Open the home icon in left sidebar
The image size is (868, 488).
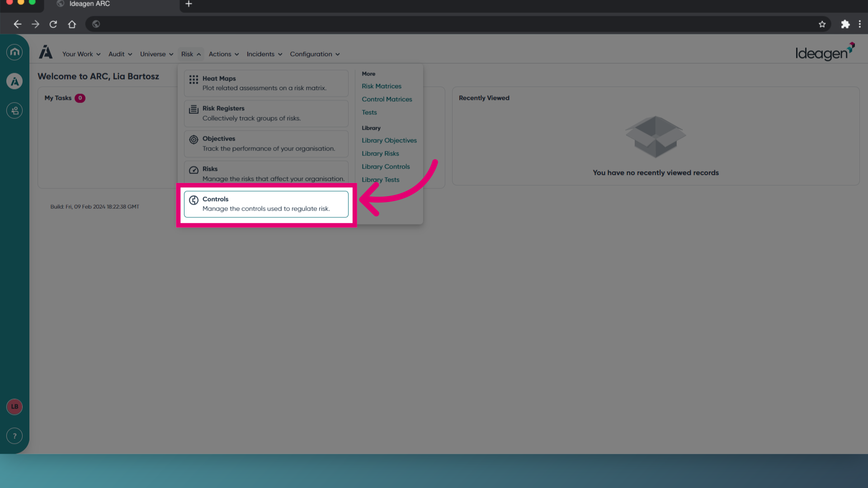pyautogui.click(x=14, y=52)
